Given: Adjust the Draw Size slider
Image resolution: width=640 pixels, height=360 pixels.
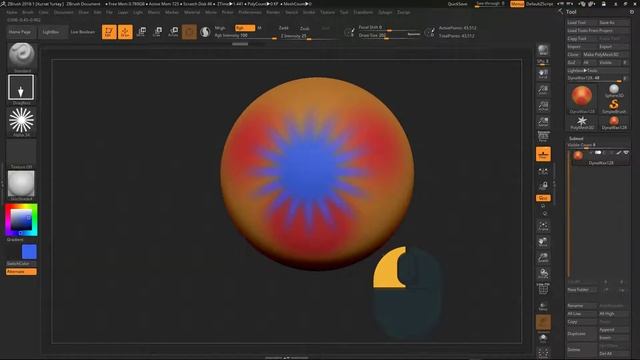Looking at the screenshot, I should click(389, 36).
